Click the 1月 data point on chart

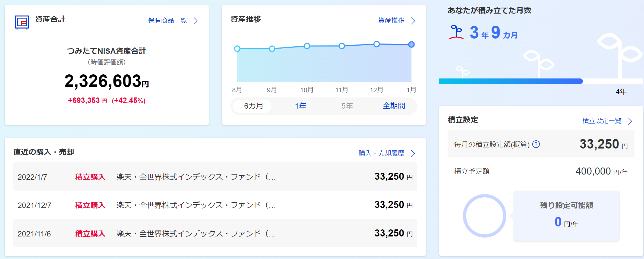click(411, 45)
